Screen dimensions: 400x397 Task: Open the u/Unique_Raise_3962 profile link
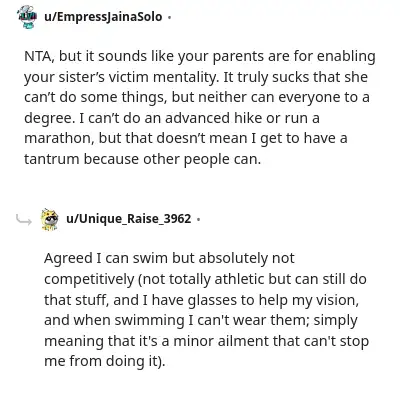129,219
